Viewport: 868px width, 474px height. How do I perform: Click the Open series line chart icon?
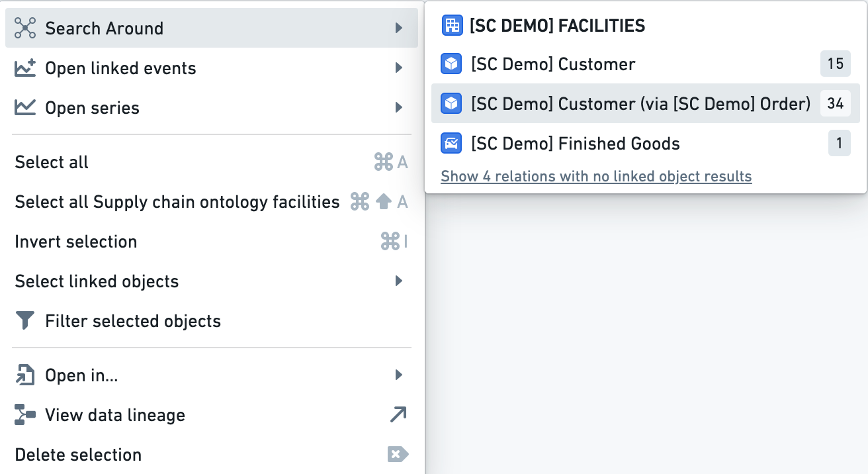pos(25,108)
